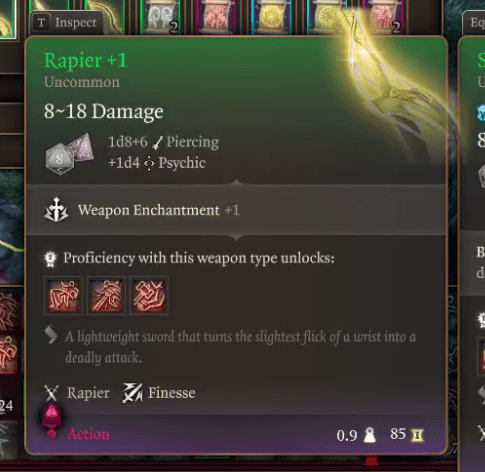Click the 8~18 Damage text
Viewport: 485px width, 472px height.
point(104,111)
